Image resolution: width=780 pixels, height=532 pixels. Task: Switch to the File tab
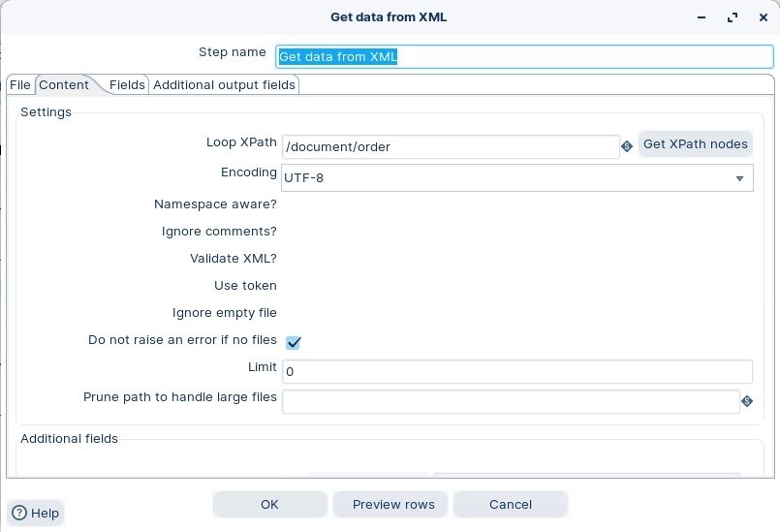click(20, 85)
